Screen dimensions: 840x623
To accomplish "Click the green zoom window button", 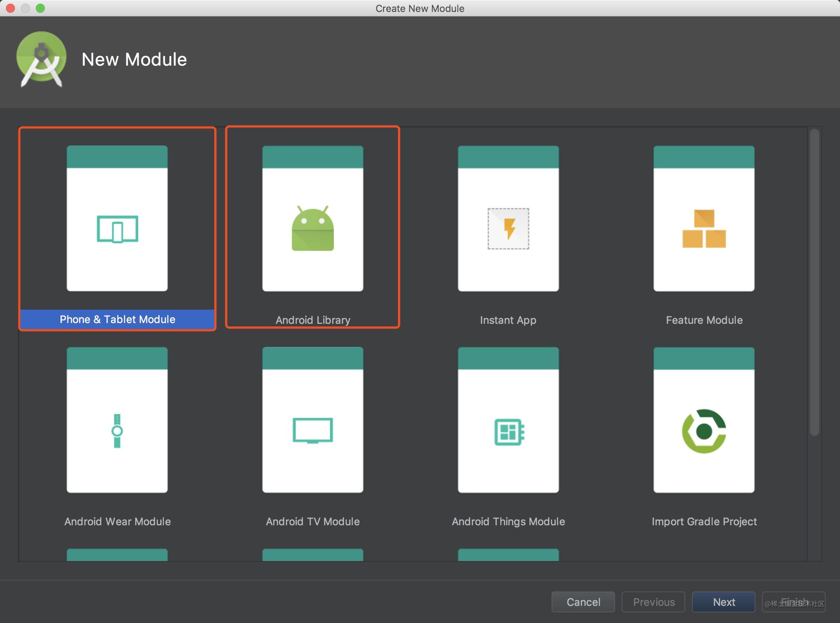I will (x=40, y=8).
